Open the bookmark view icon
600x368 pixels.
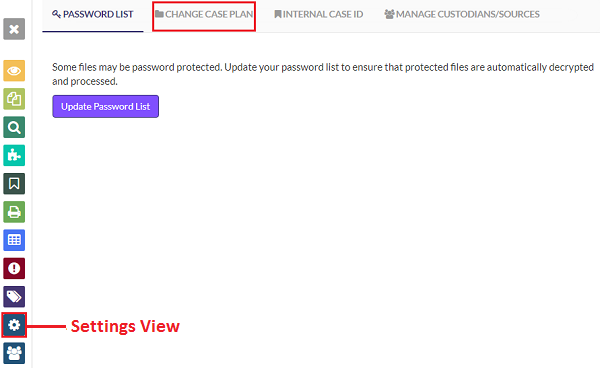pos(14,184)
